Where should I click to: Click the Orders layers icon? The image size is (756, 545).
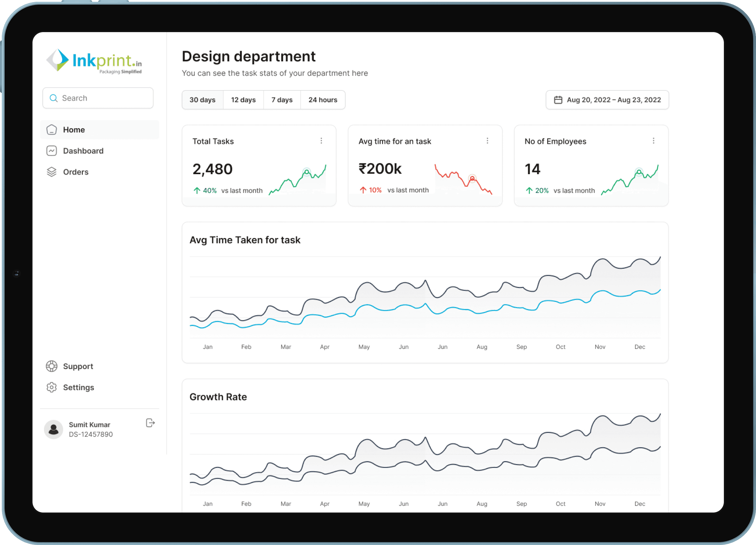coord(52,172)
